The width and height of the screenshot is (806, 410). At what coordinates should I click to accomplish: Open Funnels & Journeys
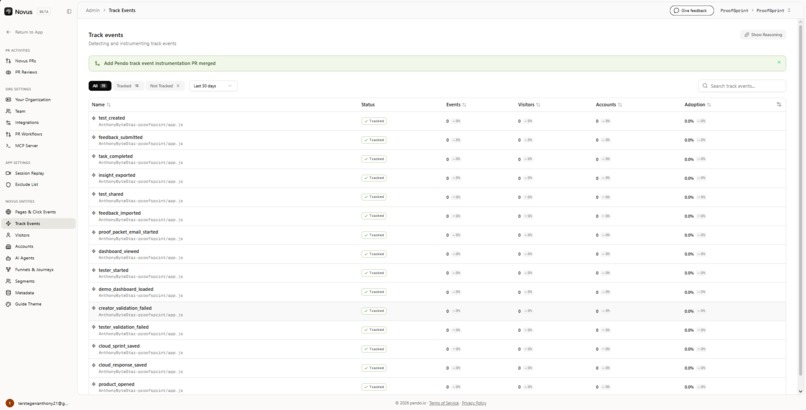click(x=39, y=269)
